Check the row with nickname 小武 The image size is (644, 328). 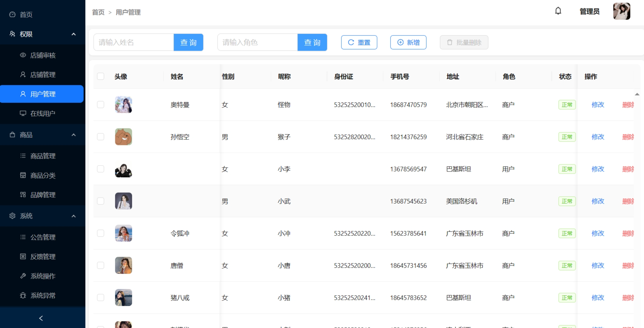click(x=100, y=201)
